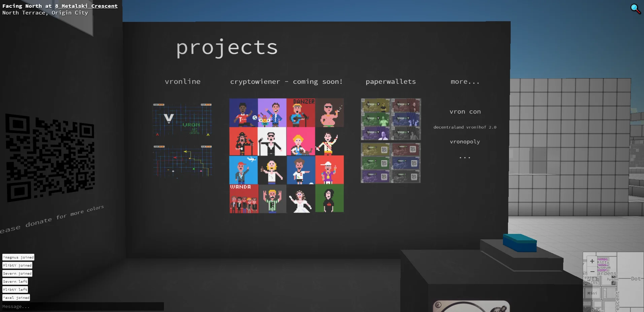This screenshot has height=312, width=644.
Task: Select the man with red-white sash on black
Action: tap(330, 141)
